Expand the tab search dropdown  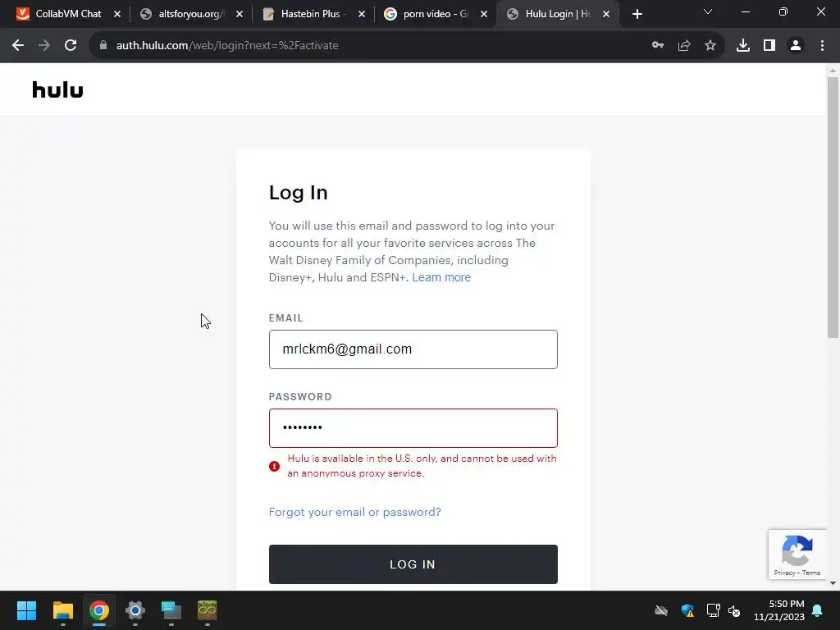[708, 11]
